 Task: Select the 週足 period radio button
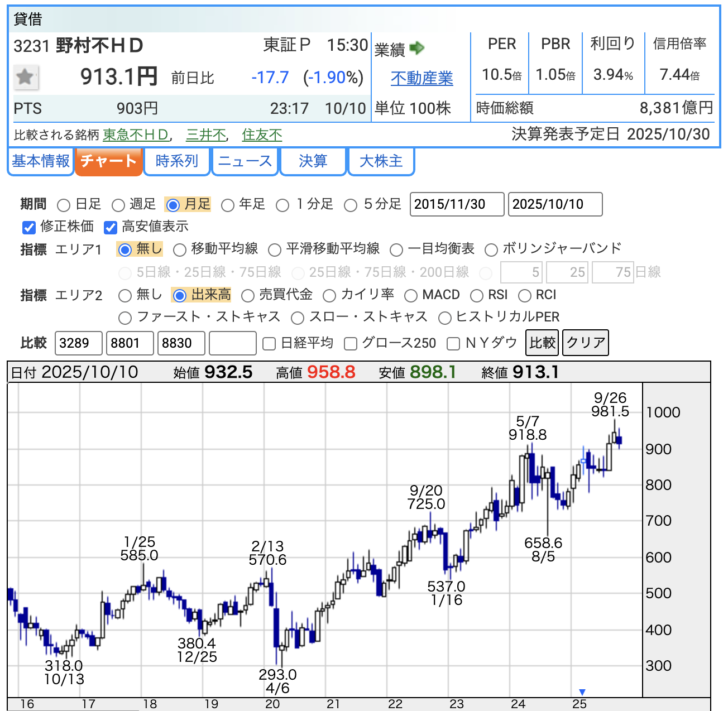pyautogui.click(x=118, y=205)
